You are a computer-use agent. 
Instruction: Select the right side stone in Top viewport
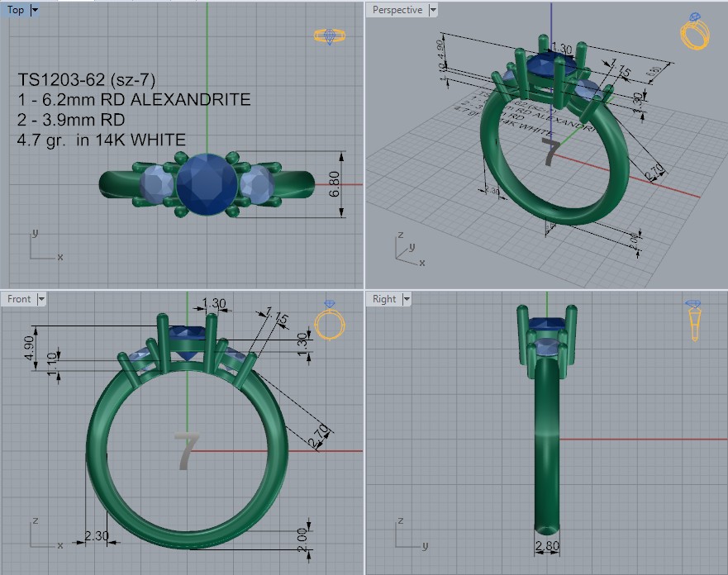tap(257, 185)
